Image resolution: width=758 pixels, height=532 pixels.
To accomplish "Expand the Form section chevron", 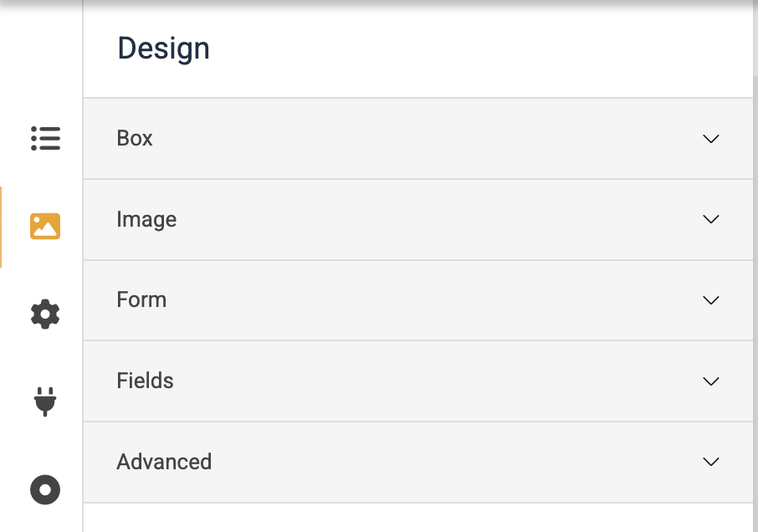I will [x=711, y=300].
